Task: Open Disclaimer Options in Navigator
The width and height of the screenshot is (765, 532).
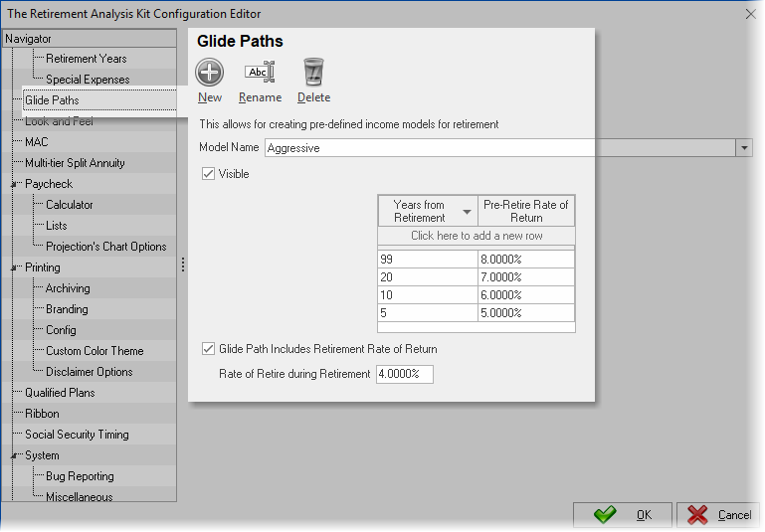Action: (89, 372)
